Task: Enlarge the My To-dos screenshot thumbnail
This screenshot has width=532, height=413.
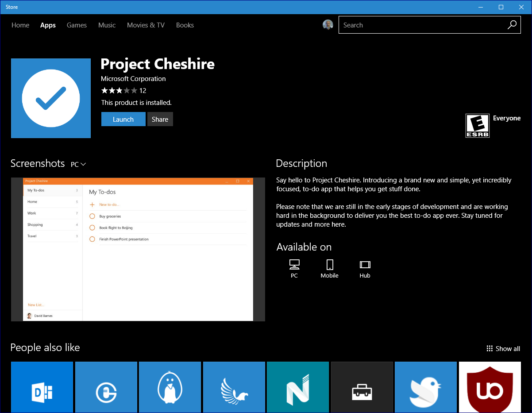Action: point(138,250)
